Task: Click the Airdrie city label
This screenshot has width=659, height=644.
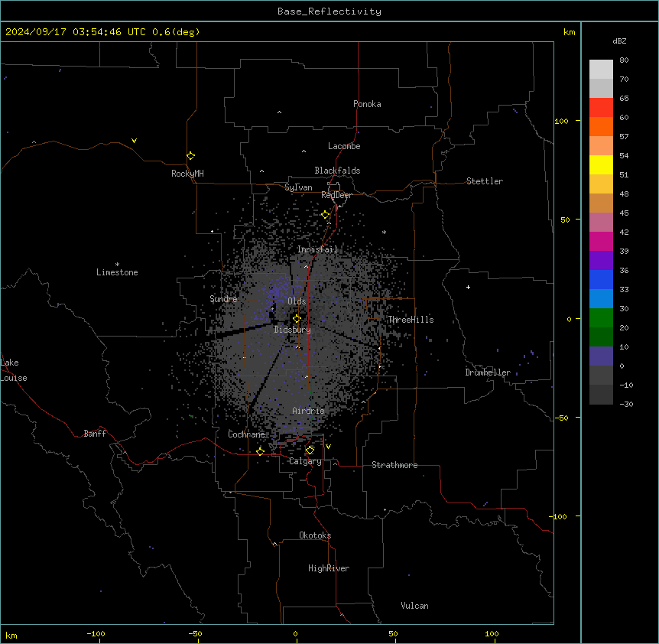Action: coord(308,411)
